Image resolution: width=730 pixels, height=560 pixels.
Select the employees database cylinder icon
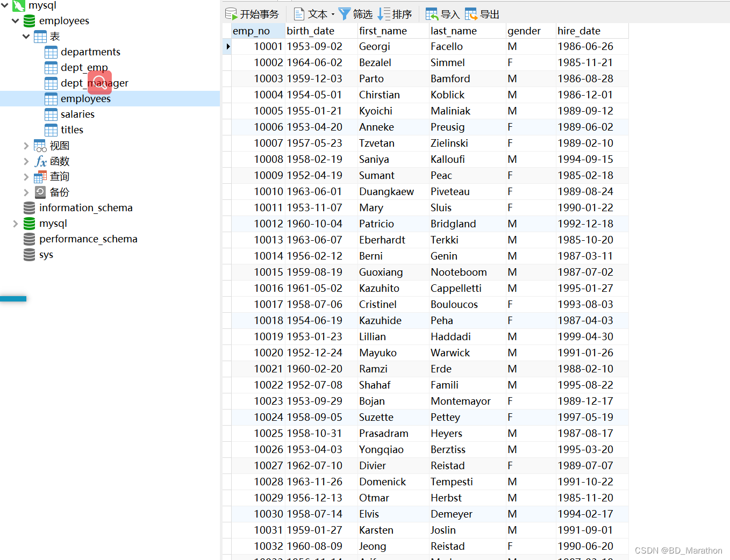(30, 21)
